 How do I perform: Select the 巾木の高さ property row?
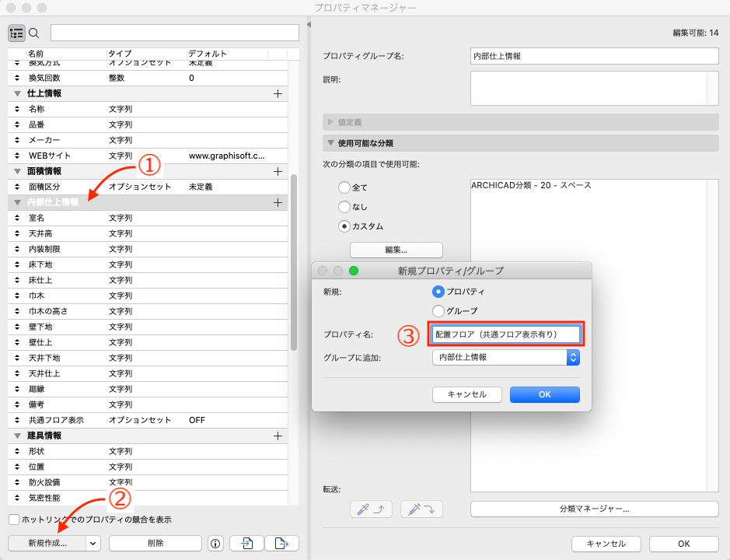coord(148,311)
